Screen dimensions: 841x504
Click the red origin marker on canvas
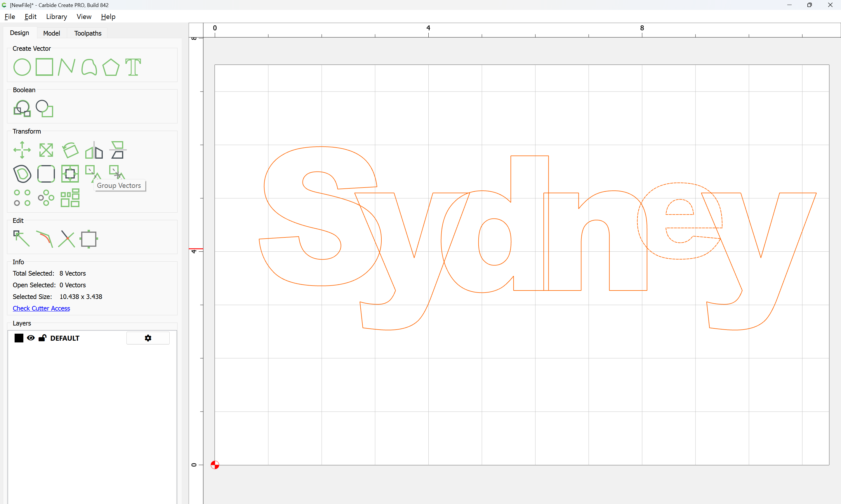[215, 465]
